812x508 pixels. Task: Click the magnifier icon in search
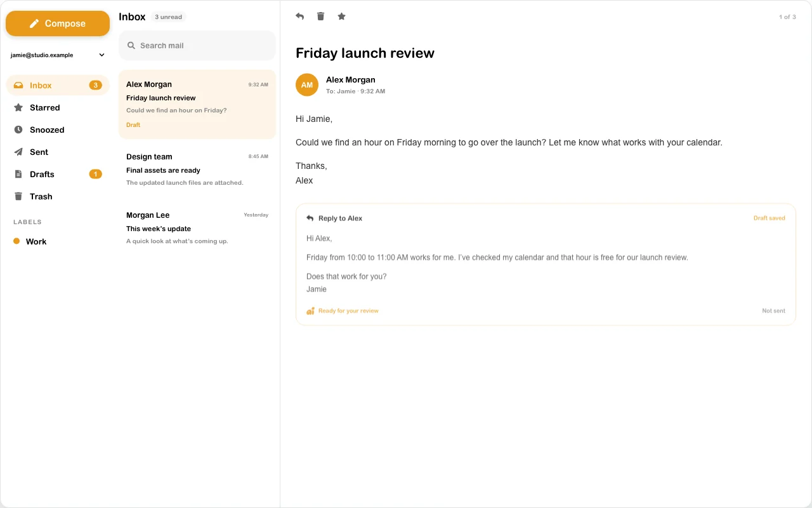coord(131,46)
